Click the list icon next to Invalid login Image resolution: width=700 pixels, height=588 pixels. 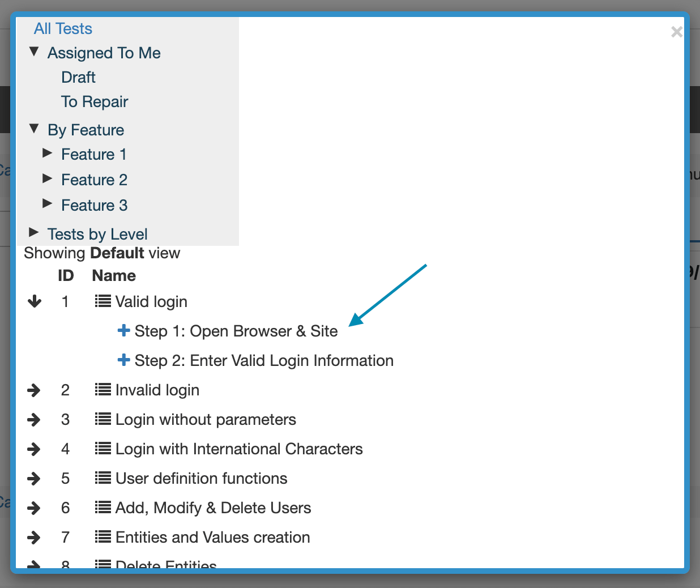[103, 390]
